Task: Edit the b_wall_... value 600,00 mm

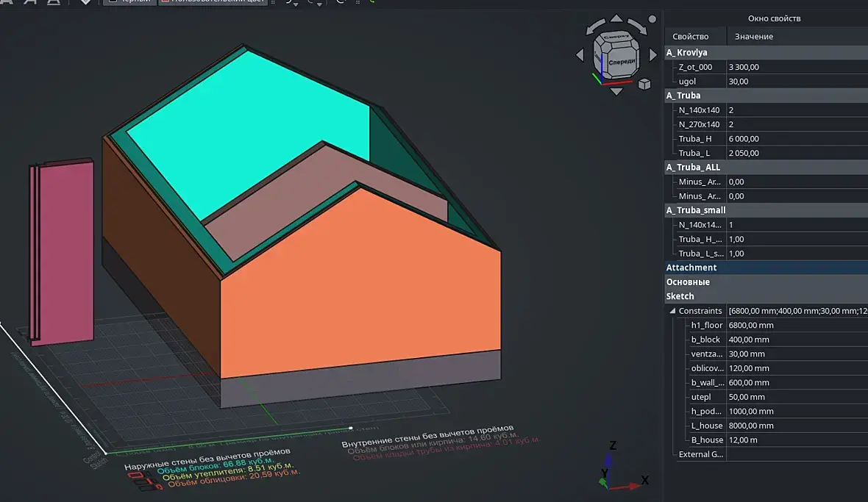Action: pyautogui.click(x=797, y=383)
